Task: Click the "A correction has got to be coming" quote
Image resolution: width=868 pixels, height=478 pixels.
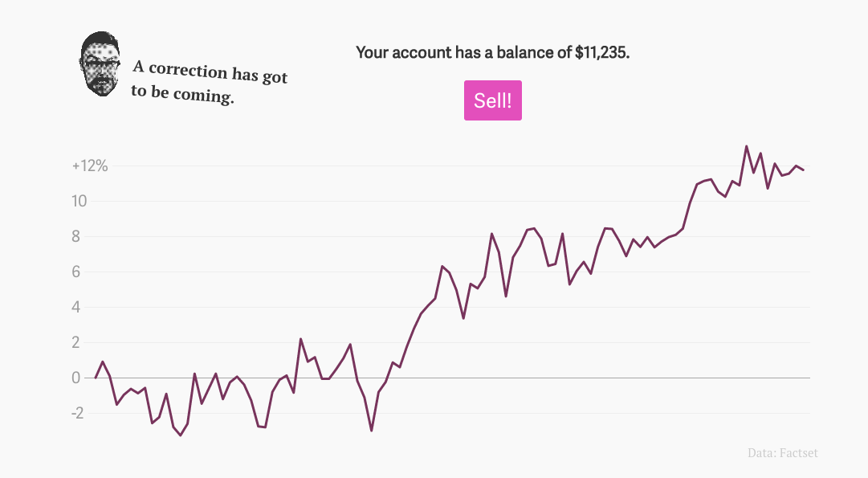Action: point(209,83)
